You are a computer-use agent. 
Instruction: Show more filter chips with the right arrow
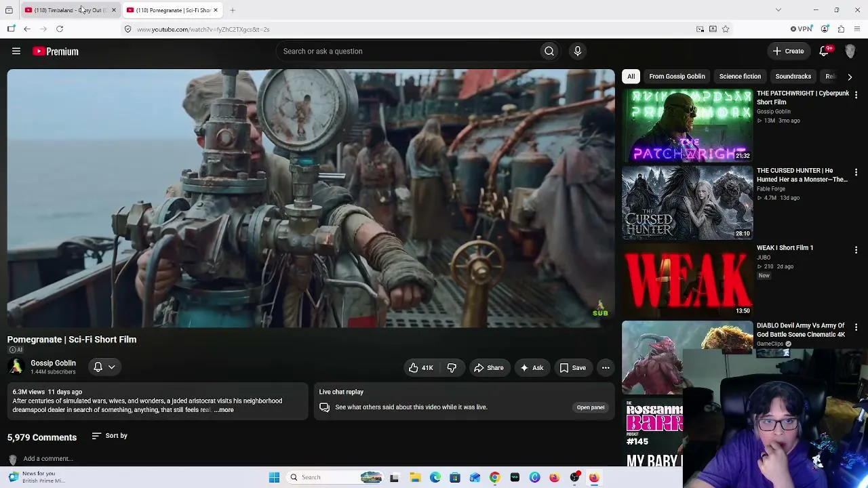pos(850,77)
